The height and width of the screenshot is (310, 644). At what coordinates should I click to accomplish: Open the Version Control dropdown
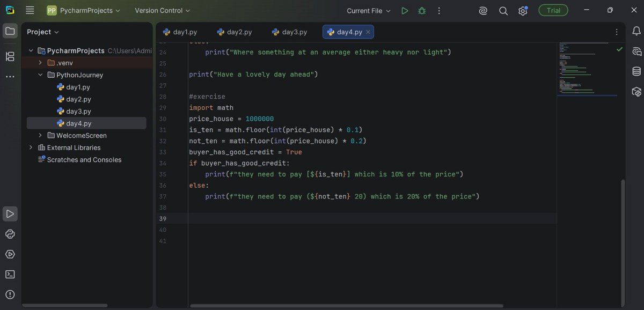(162, 11)
